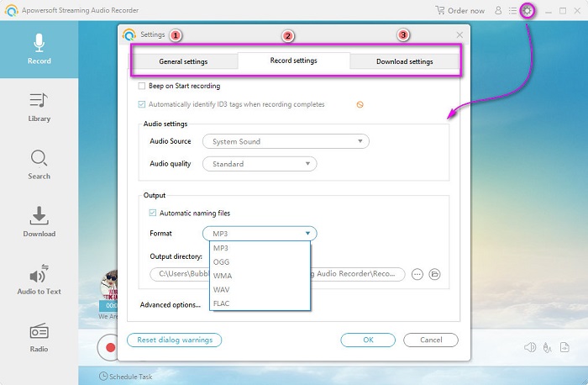The width and height of the screenshot is (588, 385).
Task: Browse output directory with ellipsis button
Action: pos(417,274)
